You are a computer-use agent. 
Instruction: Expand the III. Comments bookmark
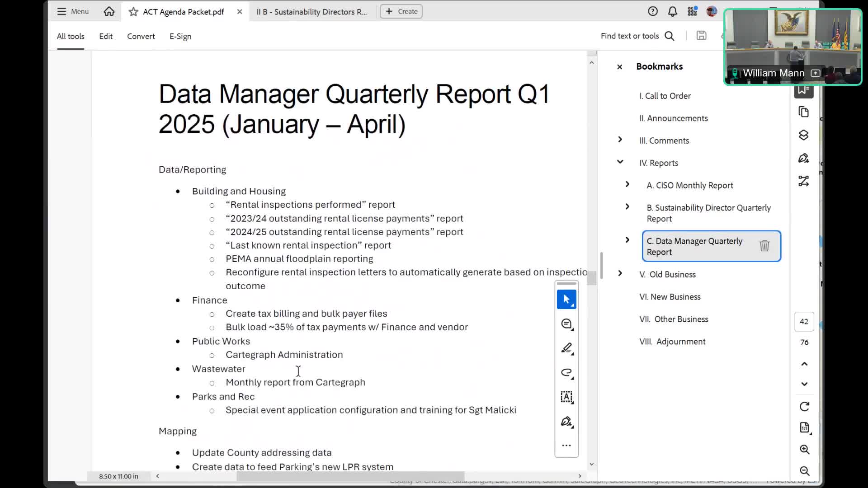coord(620,140)
